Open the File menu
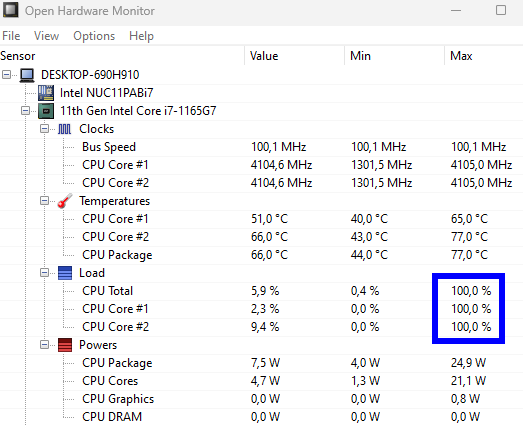Image resolution: width=523 pixels, height=425 pixels. pyautogui.click(x=11, y=36)
